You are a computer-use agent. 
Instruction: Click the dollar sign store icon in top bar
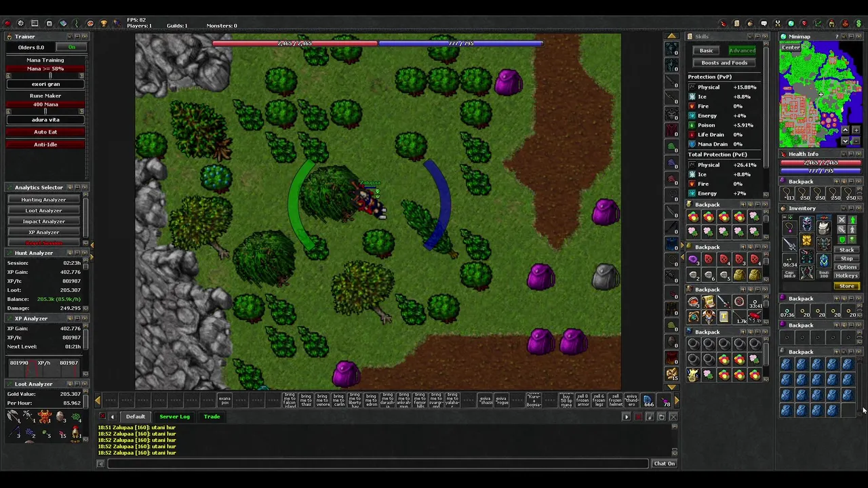(x=859, y=23)
